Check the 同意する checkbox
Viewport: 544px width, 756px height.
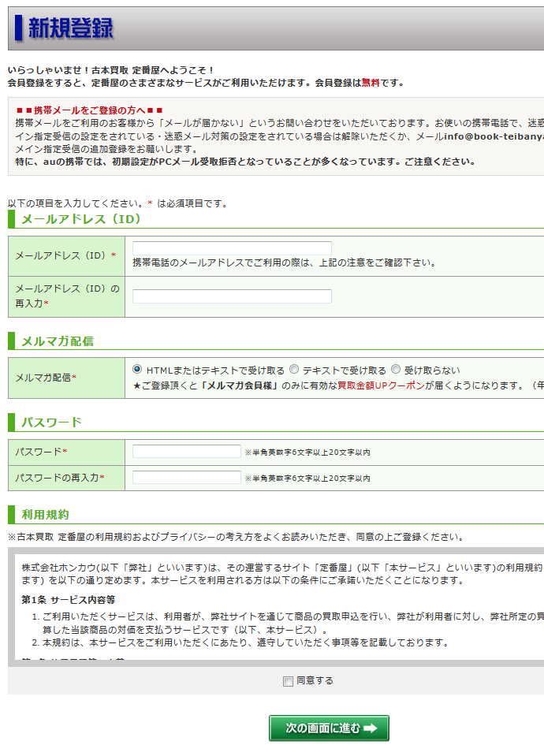[288, 681]
